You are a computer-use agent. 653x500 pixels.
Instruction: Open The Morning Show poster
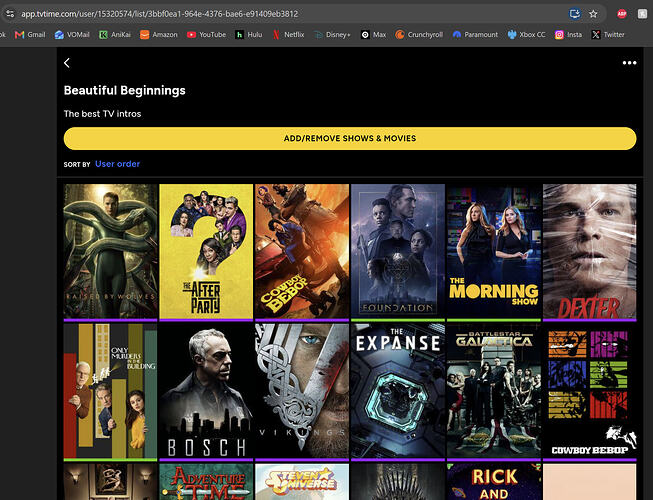[493, 251]
